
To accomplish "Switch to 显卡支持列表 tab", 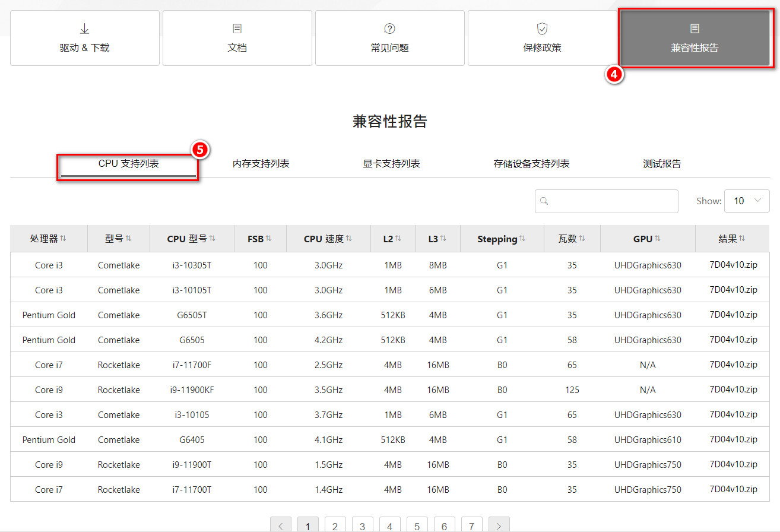I will pyautogui.click(x=391, y=164).
